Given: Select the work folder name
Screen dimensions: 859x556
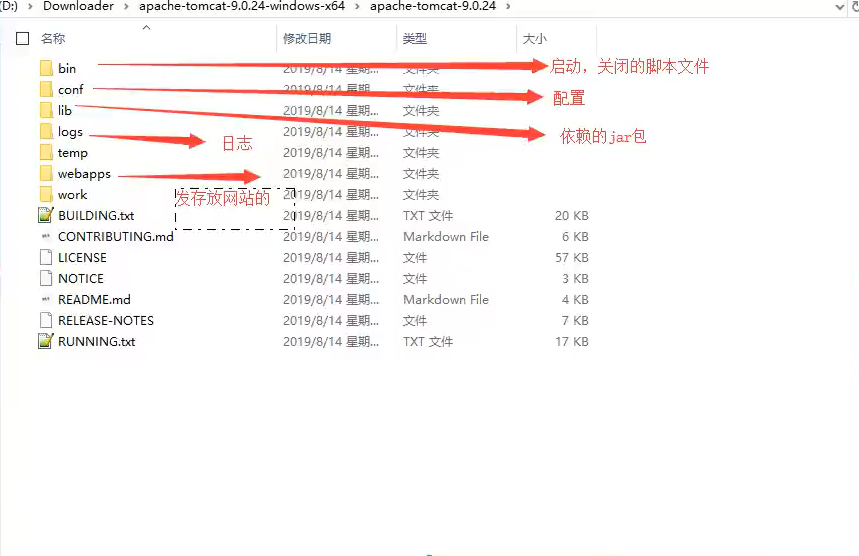Looking at the screenshot, I should (x=72, y=194).
